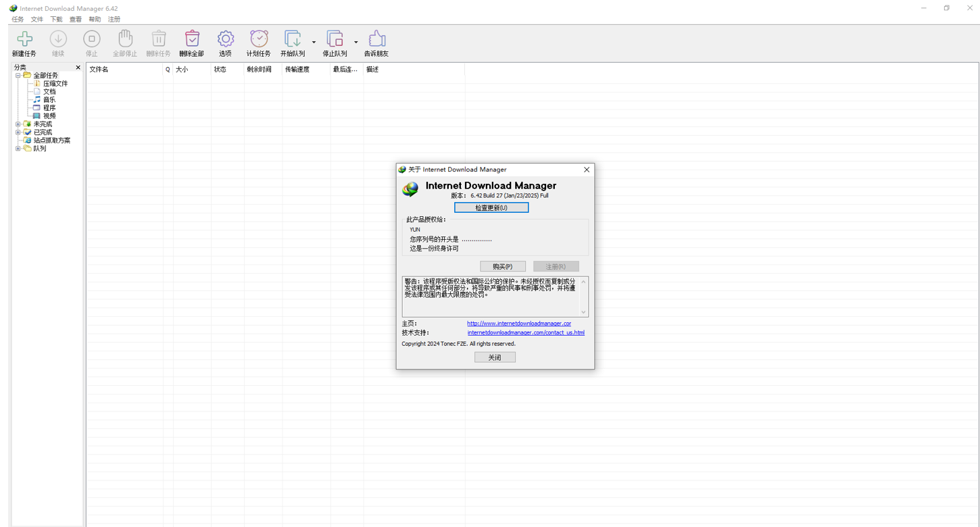Viewport: 980px width, 527px height.
Task: Open the 计划任务 scheduler clock icon
Action: point(259,39)
